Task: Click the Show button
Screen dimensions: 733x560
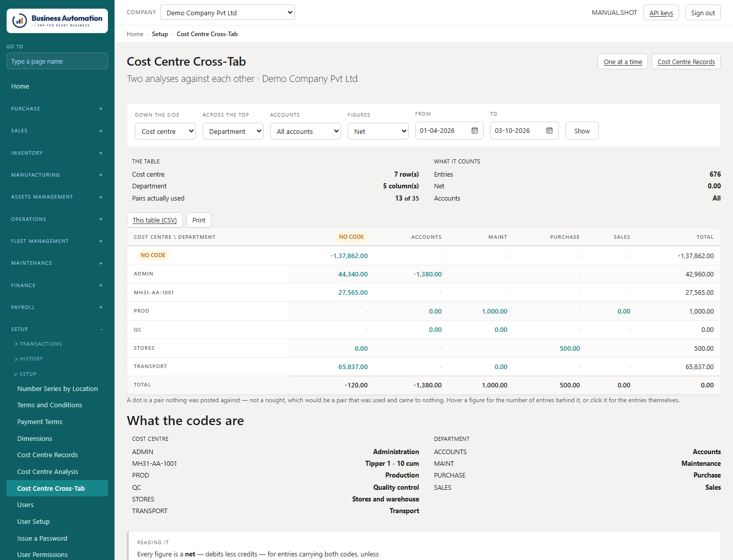Action: pos(582,131)
